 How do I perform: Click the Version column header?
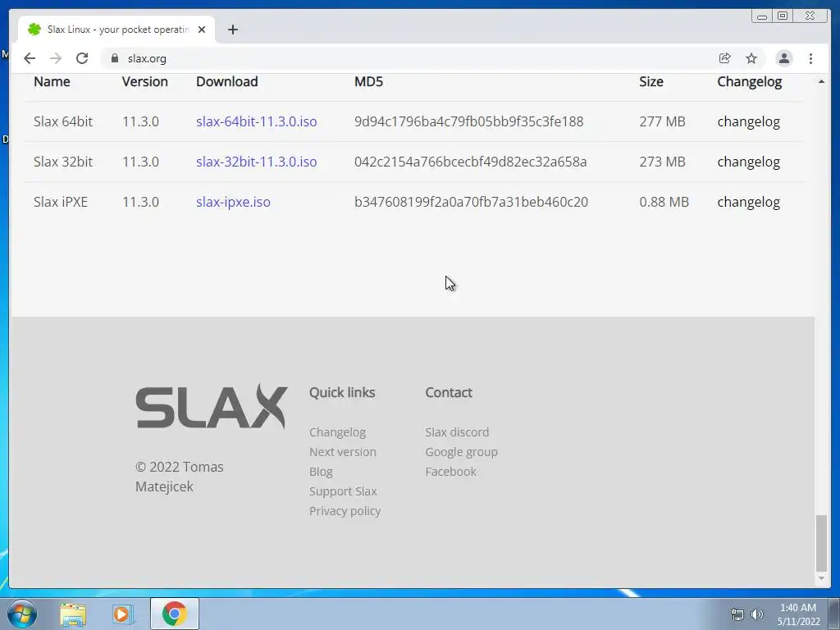[x=144, y=81]
